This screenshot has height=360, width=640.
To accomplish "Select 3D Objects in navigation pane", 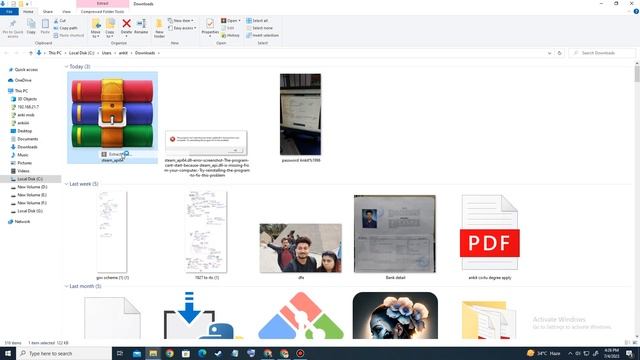I will point(27,99).
